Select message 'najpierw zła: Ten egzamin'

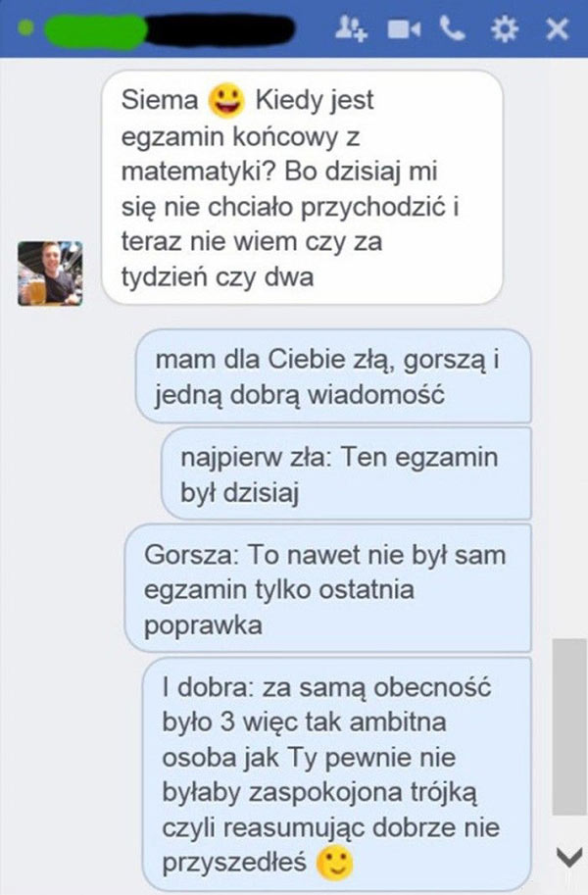click(x=346, y=473)
